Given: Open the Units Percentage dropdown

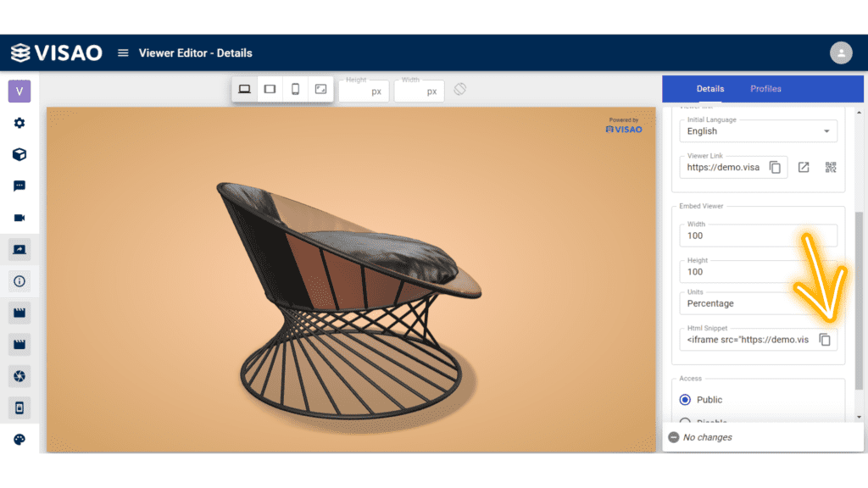Looking at the screenshot, I should pyautogui.click(x=758, y=303).
